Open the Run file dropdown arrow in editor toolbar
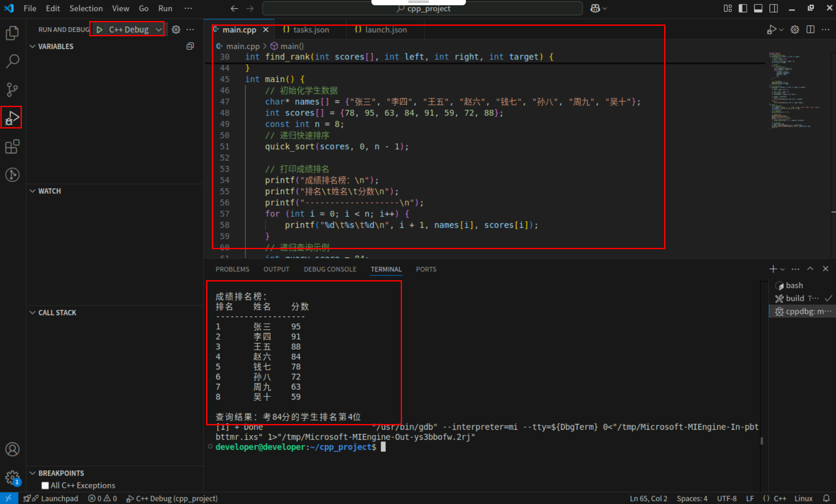Viewport: 836px width, 504px height. pos(781,30)
